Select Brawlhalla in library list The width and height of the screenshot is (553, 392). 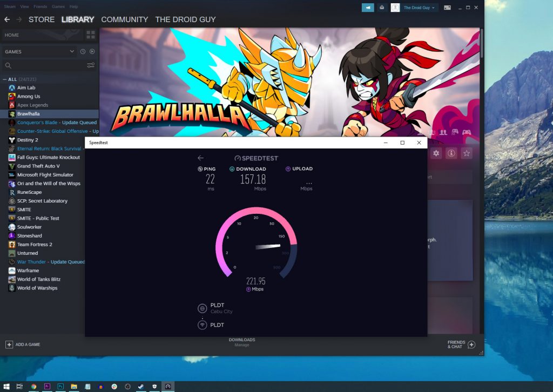click(x=49, y=114)
